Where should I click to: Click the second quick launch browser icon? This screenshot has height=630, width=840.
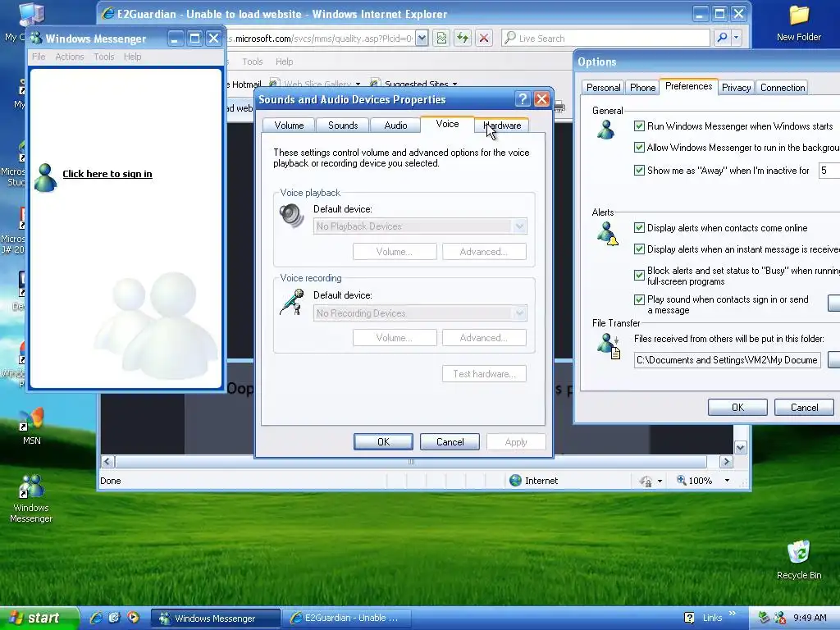(x=114, y=618)
